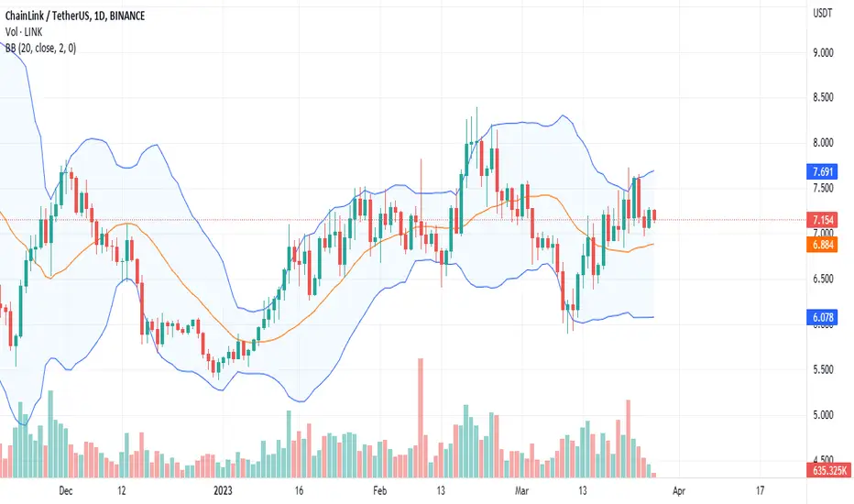Click the Feb marker on the time axis
The height and width of the screenshot is (504, 854).
coord(379,490)
